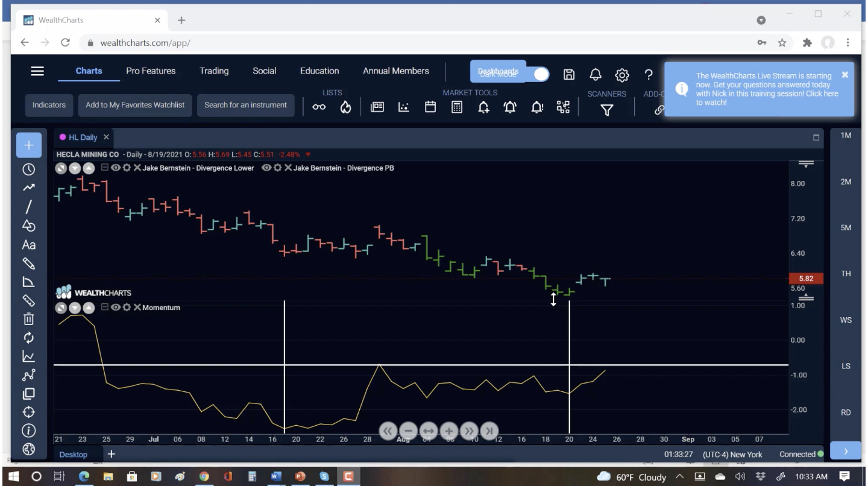Open Momentum indicator settings gear
Viewport: 868px width, 486px height.
coord(126,308)
